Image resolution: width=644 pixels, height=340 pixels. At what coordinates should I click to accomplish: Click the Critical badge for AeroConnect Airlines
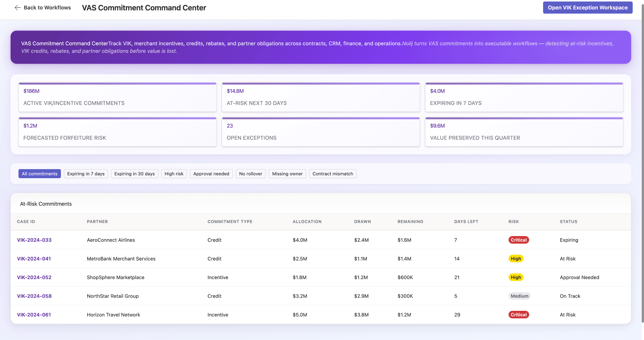[x=519, y=240]
